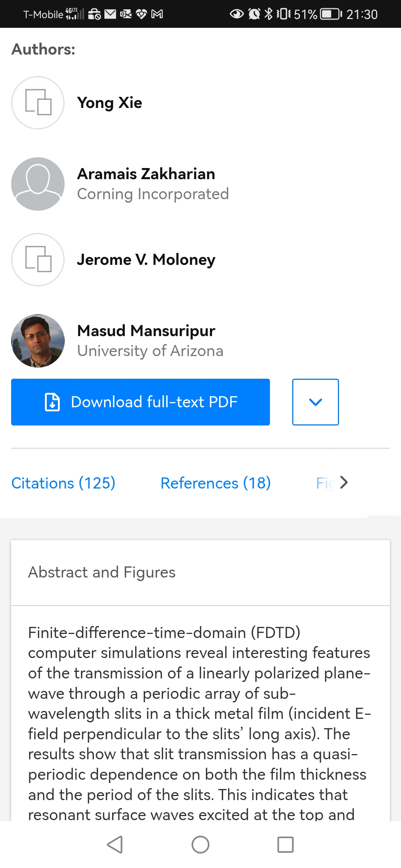
Task: Switch to the References (18) tab
Action: click(216, 483)
